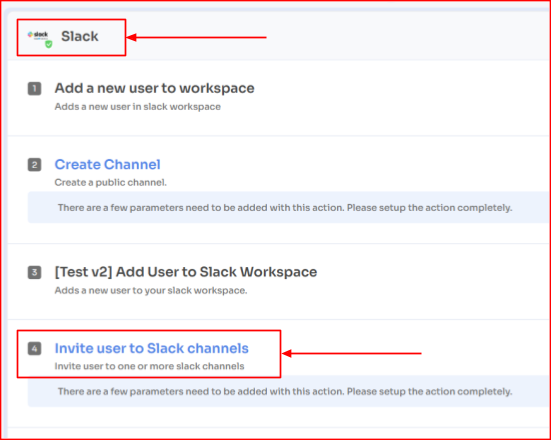Click step number 2 badge
This screenshot has height=440, width=551.
34,165
